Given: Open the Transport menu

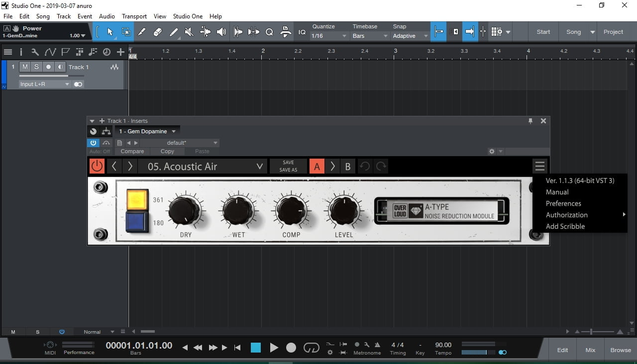Looking at the screenshot, I should pyautogui.click(x=134, y=16).
